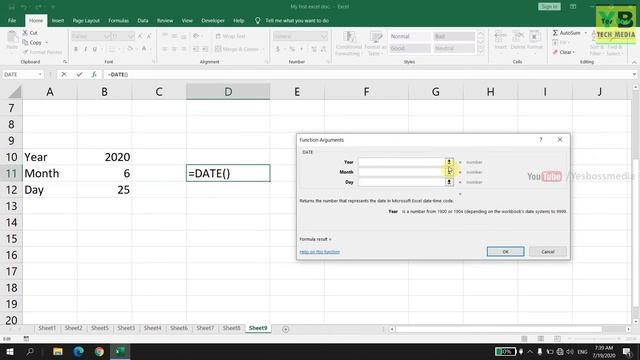Toggle Underline formatting
The image size is (640, 360).
[95, 49]
